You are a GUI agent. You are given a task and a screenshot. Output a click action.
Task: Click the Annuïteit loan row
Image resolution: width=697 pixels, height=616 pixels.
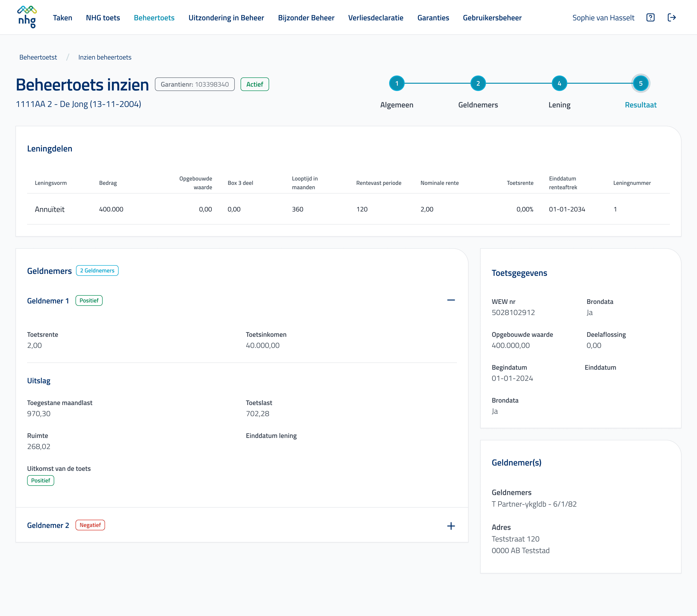50,209
